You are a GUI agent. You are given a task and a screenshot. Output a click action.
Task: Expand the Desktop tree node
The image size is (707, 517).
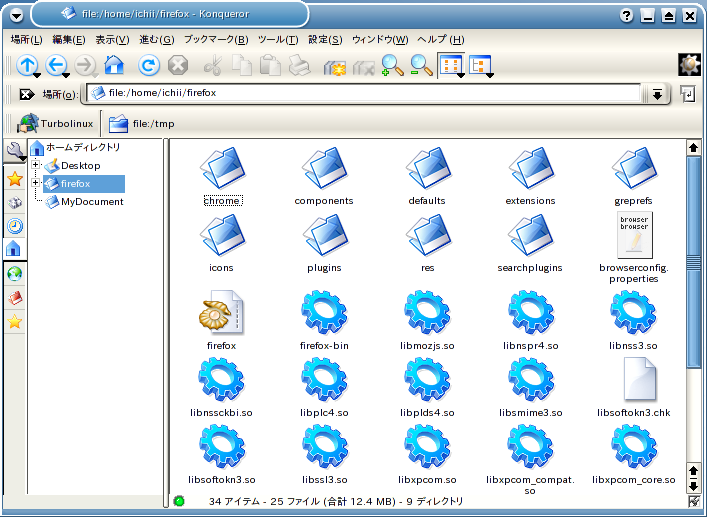click(35, 165)
